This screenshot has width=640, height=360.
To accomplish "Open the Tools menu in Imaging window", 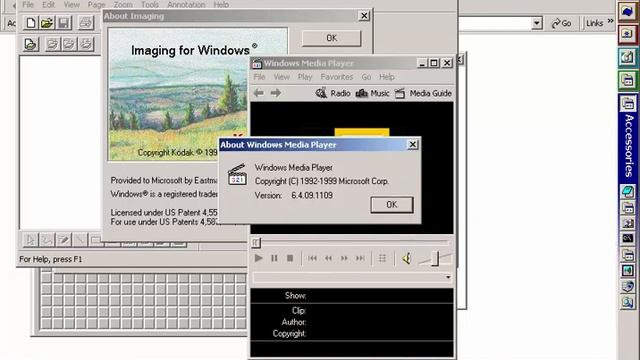I will pos(150,5).
